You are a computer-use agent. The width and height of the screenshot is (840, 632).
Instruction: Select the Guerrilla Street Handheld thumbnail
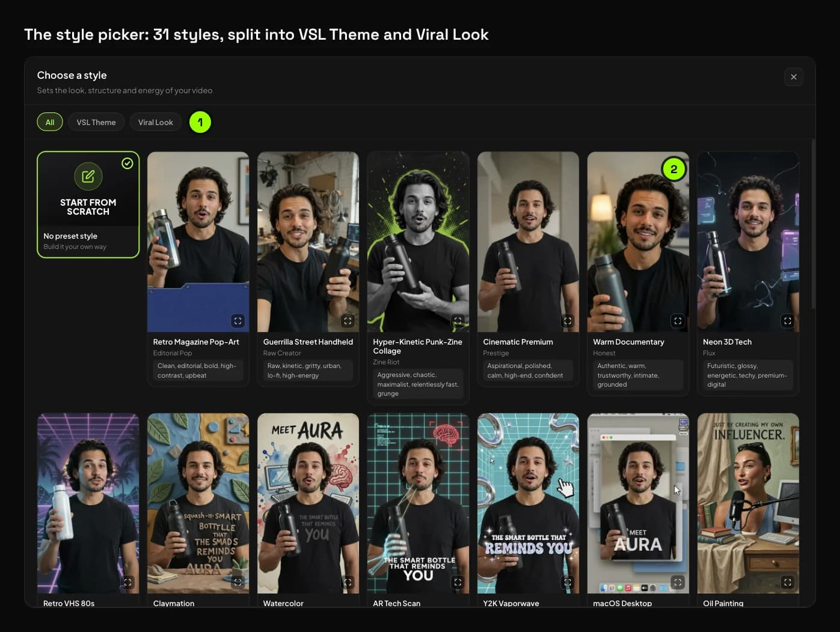click(x=308, y=242)
